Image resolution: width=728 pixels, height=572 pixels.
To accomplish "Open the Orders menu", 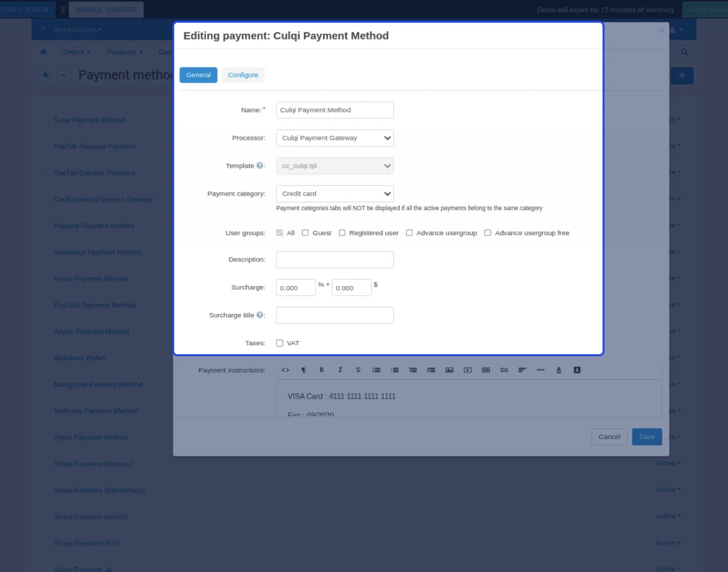I will point(77,52).
